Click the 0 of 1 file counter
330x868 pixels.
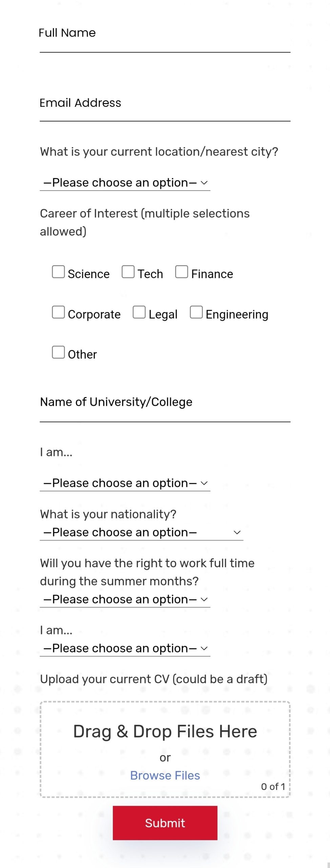[273, 787]
